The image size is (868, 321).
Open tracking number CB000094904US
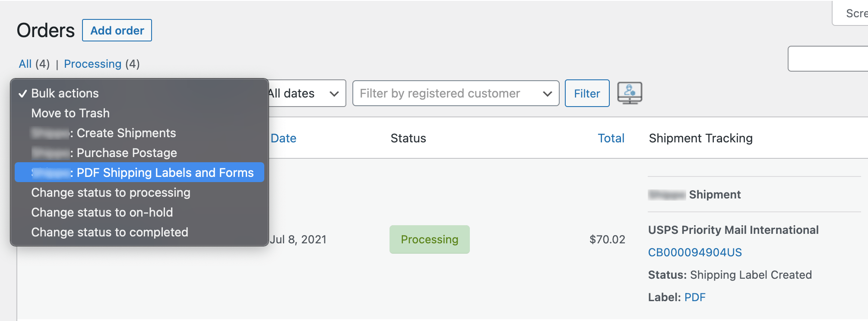695,252
